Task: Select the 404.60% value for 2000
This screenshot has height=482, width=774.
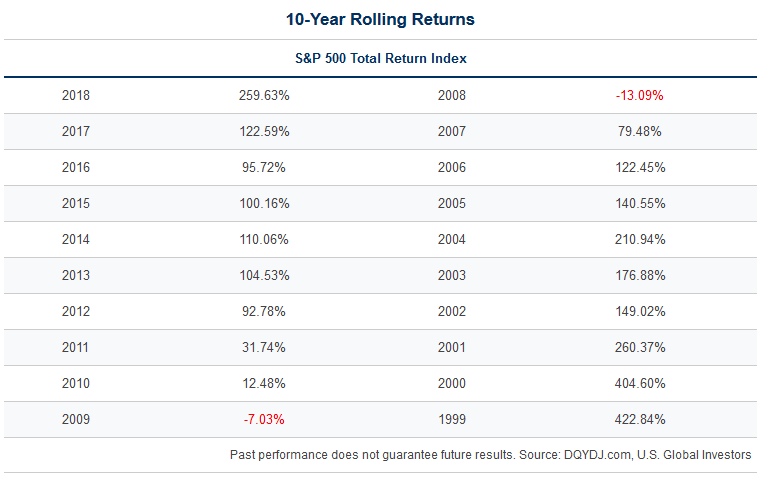Action: 640,384
